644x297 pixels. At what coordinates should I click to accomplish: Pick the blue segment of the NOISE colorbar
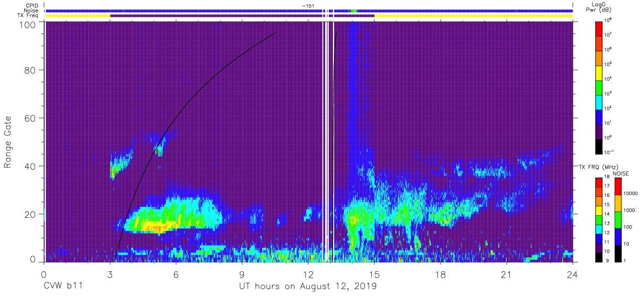[618, 236]
